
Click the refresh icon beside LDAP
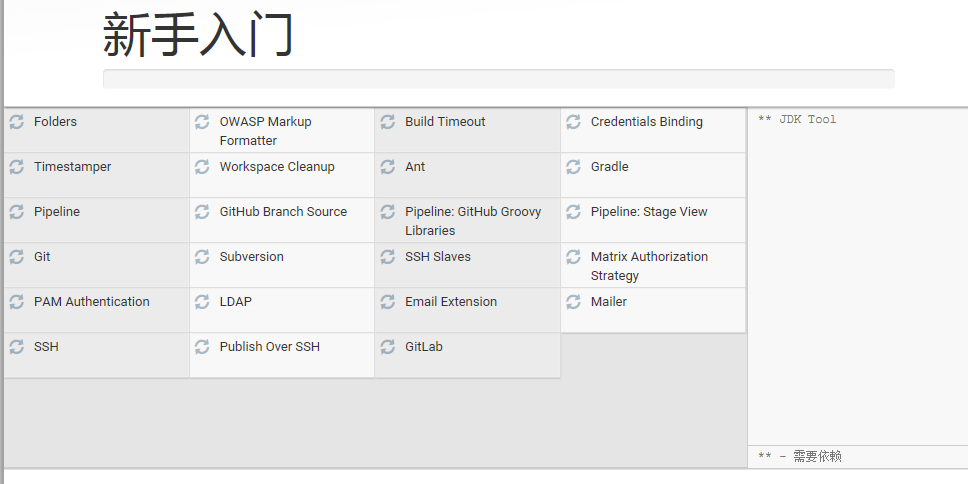(x=202, y=302)
